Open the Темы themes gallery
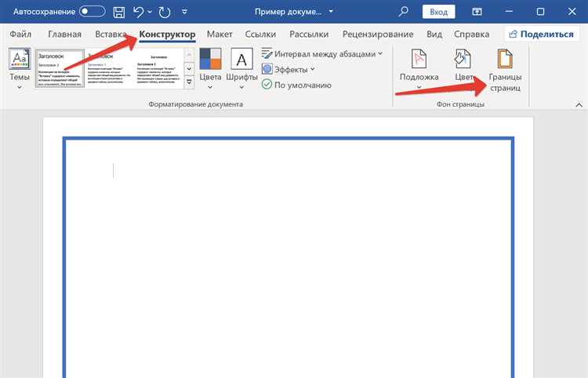The width and height of the screenshot is (588, 378). 20,69
